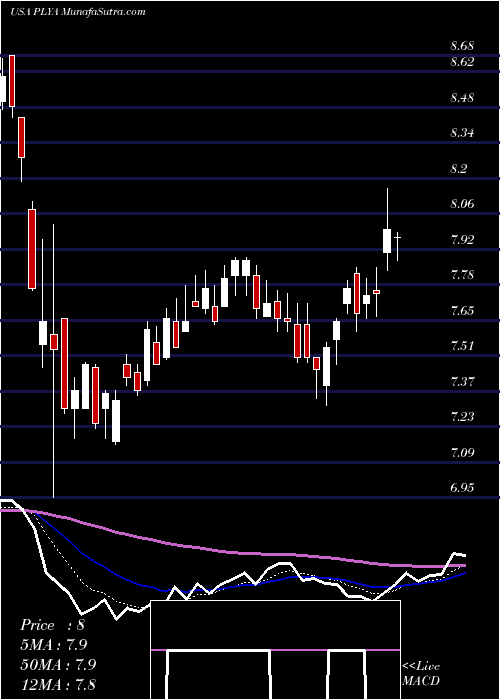Click the 7.92 price axis label
This screenshot has width=500, height=700.
click(x=462, y=240)
